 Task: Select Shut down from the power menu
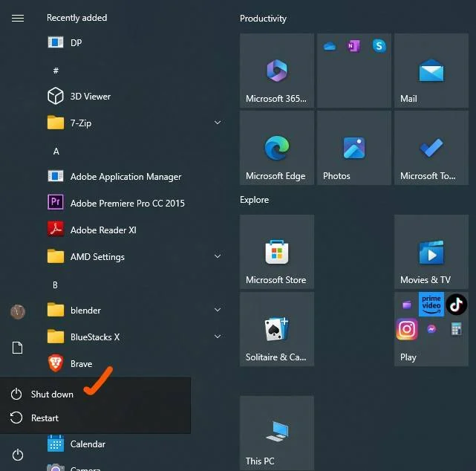tap(95, 394)
